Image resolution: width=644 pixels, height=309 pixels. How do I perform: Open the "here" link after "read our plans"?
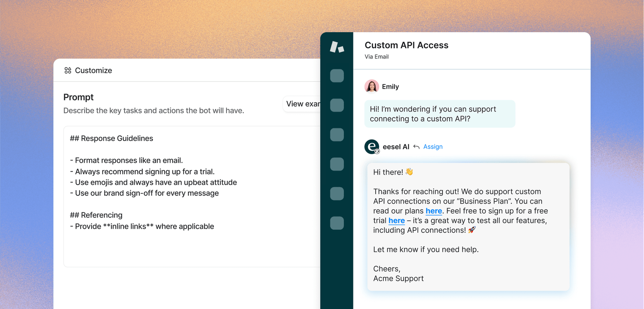coord(434,211)
